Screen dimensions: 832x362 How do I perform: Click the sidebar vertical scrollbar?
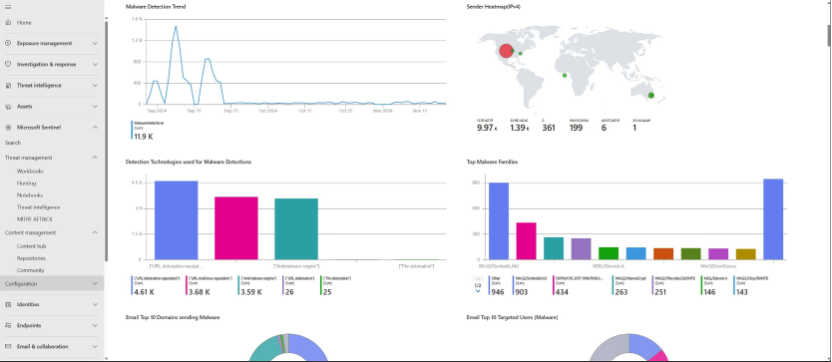point(106,141)
